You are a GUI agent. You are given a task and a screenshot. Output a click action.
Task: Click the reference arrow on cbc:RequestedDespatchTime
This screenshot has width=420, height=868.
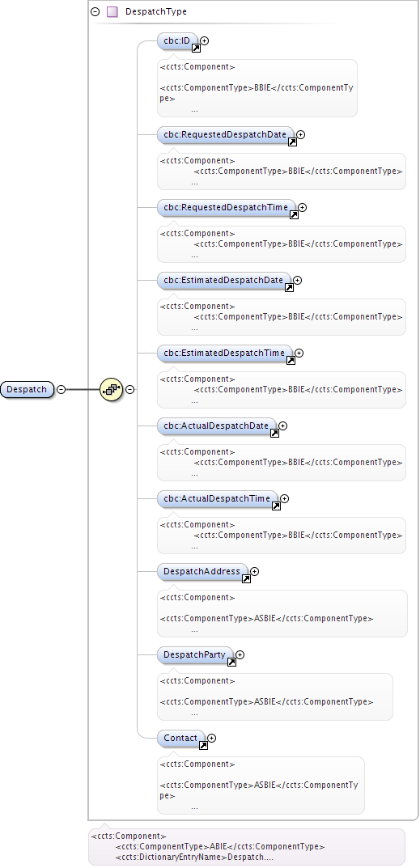click(295, 215)
